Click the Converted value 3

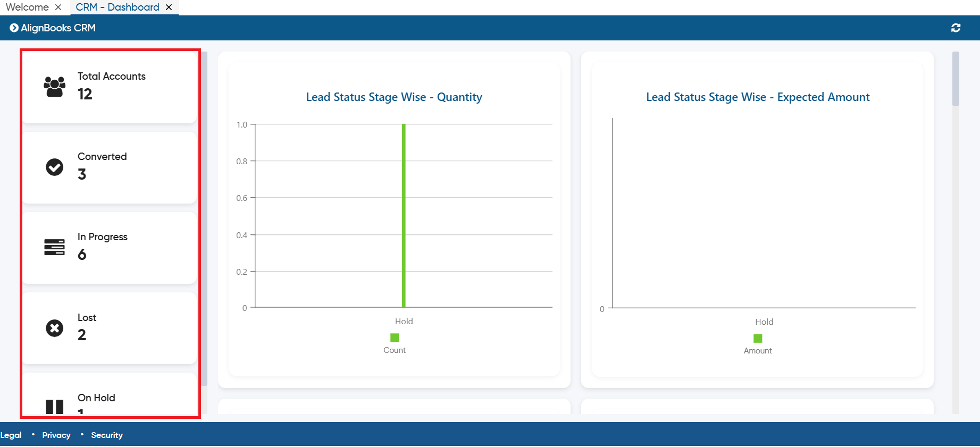[x=82, y=174]
